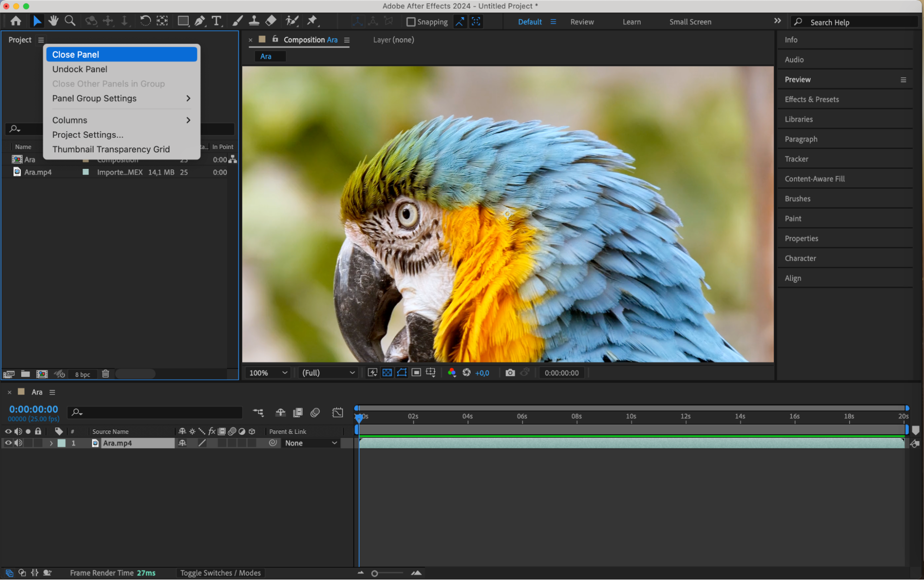Expand the Ara.mp4 layer properties

pyautogui.click(x=51, y=443)
